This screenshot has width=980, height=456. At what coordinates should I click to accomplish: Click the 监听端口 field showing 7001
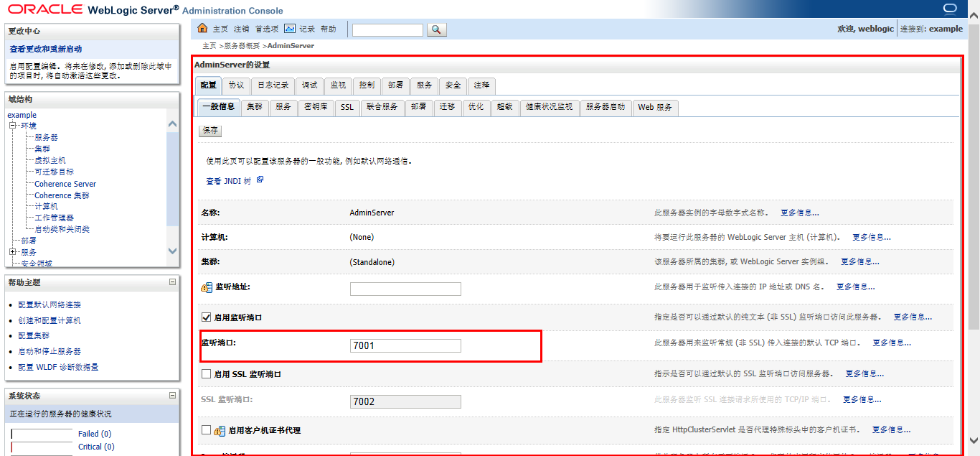405,345
